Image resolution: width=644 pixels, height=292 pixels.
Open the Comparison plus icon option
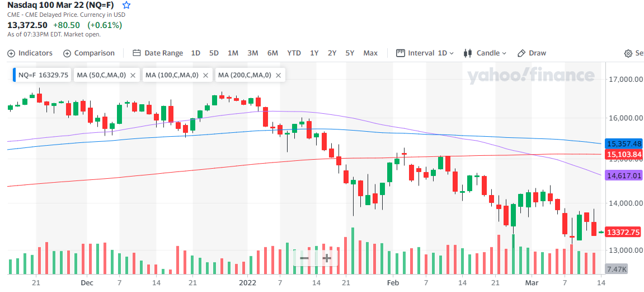tap(67, 53)
